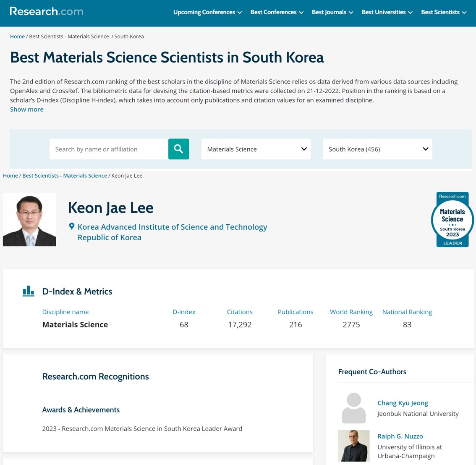Viewport: 476px width, 465px height.
Task: Click the location pin next to KAIST
Action: click(71, 226)
